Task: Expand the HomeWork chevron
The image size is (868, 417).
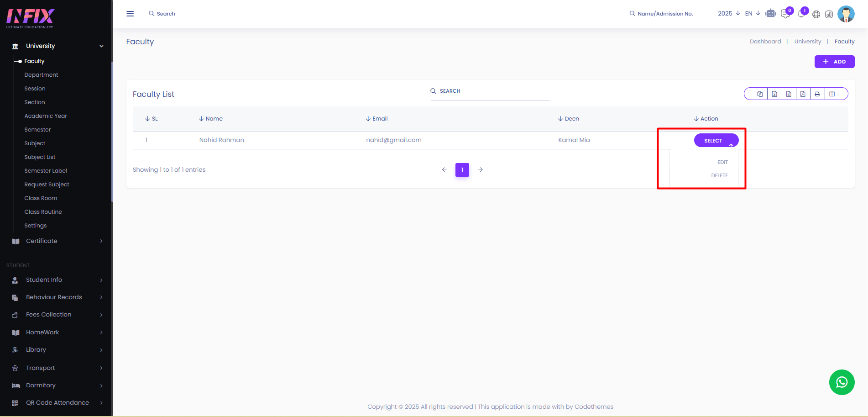Action: pos(101,333)
